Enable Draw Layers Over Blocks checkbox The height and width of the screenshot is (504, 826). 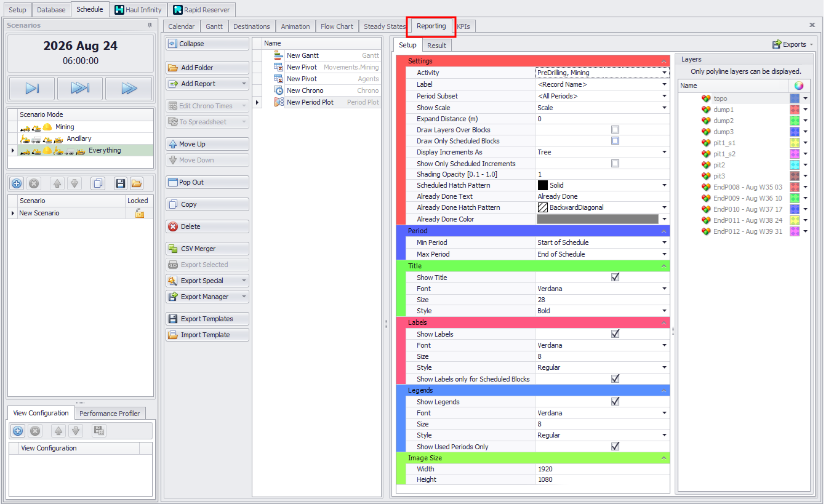[615, 130]
